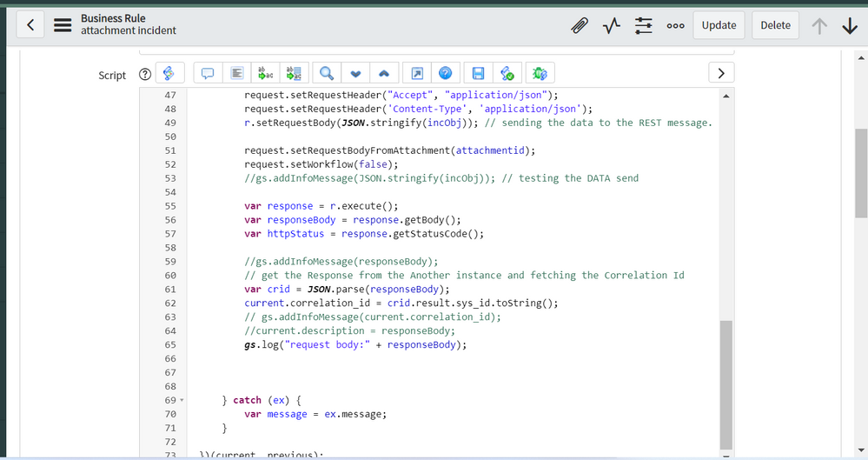The width and height of the screenshot is (868, 460).
Task: Click commented current.description line 64
Action: coord(350,330)
